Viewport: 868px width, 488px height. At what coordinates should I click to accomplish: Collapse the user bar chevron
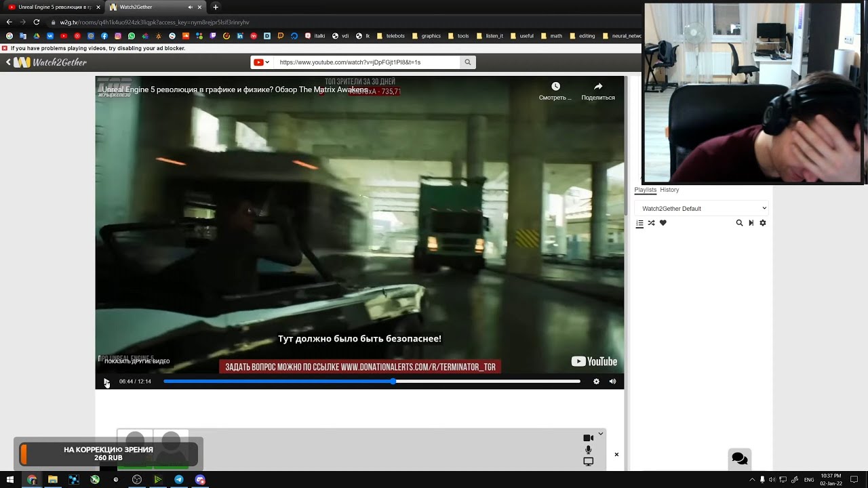point(600,434)
